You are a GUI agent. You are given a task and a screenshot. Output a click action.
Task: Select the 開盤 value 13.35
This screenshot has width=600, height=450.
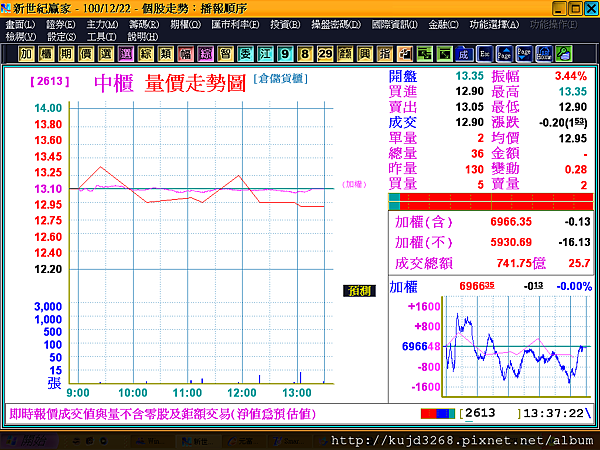470,76
